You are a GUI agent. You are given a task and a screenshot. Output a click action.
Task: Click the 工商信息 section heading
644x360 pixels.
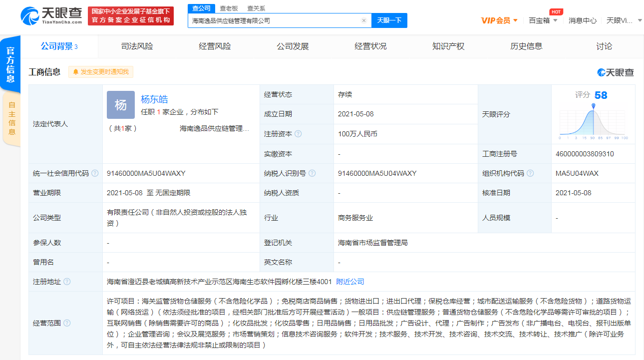[x=44, y=72]
